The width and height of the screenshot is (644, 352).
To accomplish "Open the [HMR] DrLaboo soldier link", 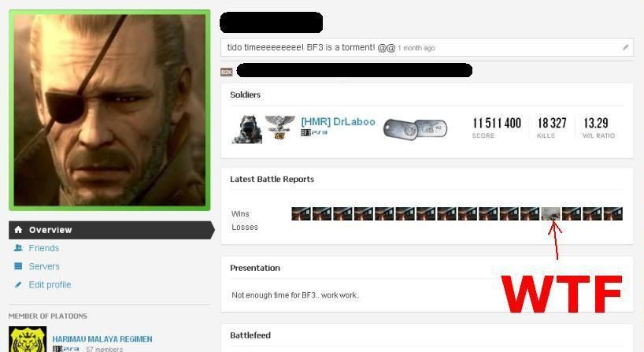I will click(x=338, y=121).
